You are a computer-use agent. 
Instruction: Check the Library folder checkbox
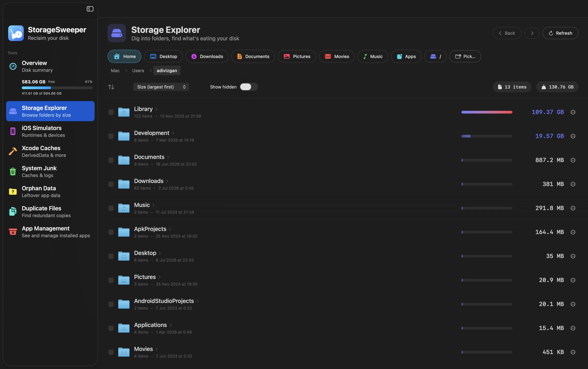(x=111, y=112)
